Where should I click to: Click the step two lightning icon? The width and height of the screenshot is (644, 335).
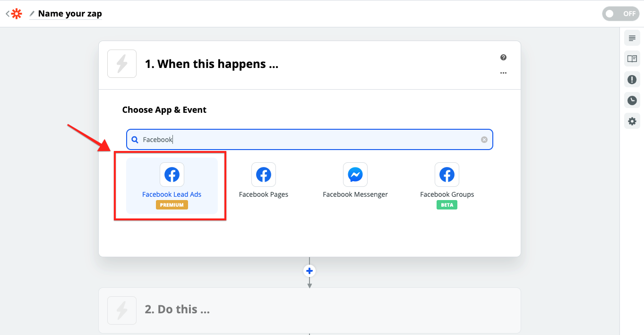coord(122,310)
